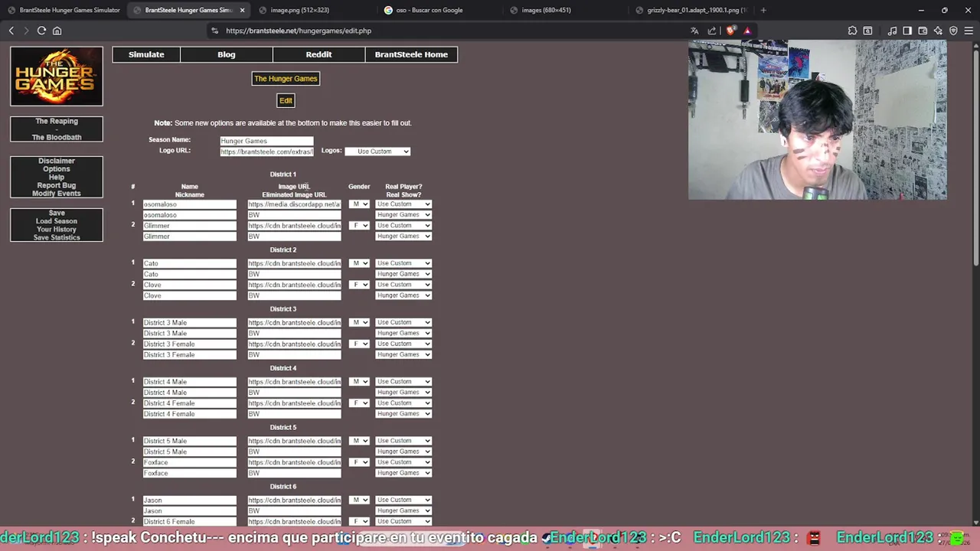The height and width of the screenshot is (551, 980).
Task: Open a new tab with plus icon
Action: click(763, 10)
